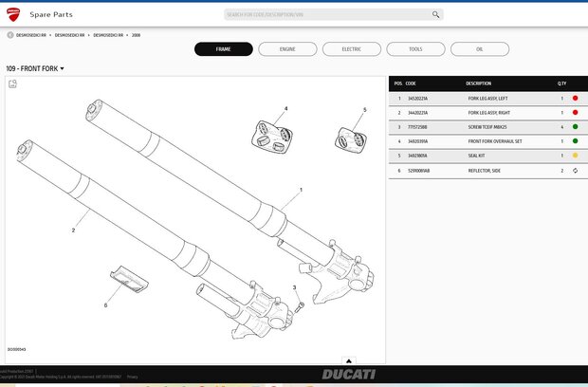588x387 pixels.
Task: Click the CODE column header
Action: (x=411, y=83)
